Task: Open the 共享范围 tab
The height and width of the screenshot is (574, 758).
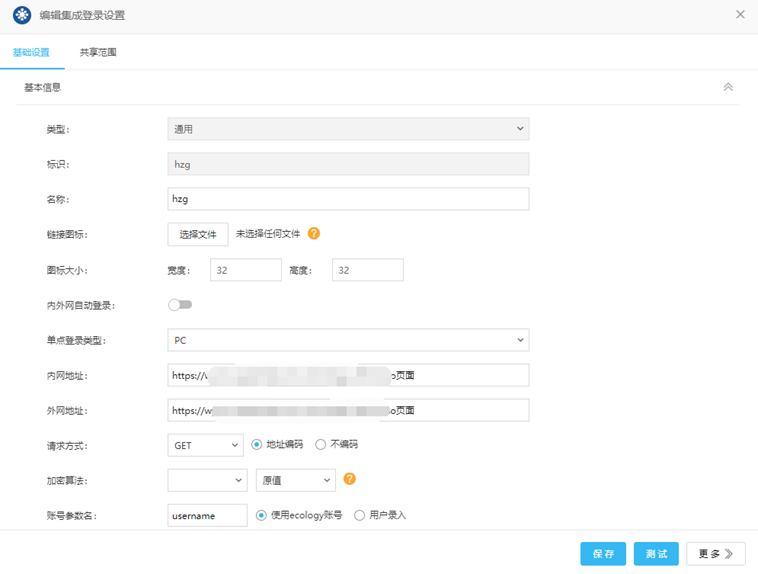Action: [98, 52]
